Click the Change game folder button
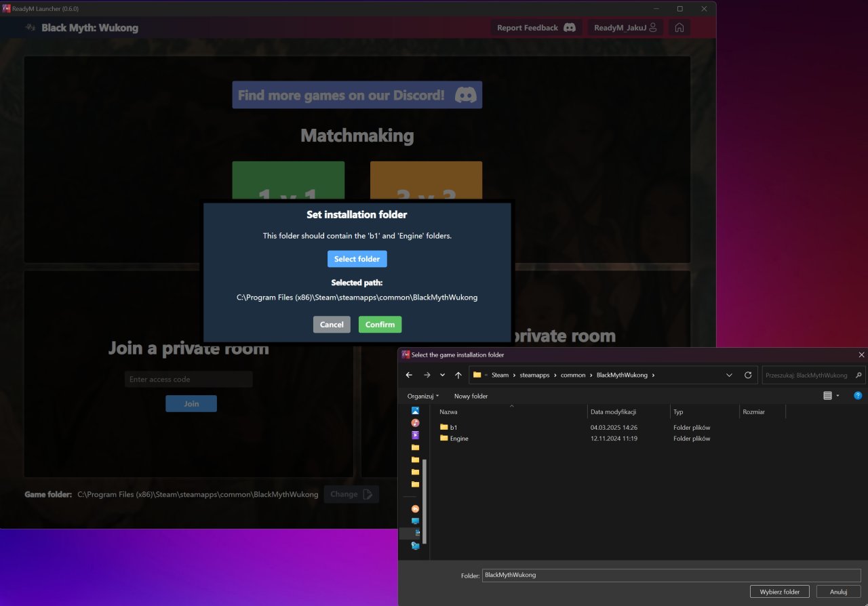Viewport: 868px width, 606px height. pos(351,494)
